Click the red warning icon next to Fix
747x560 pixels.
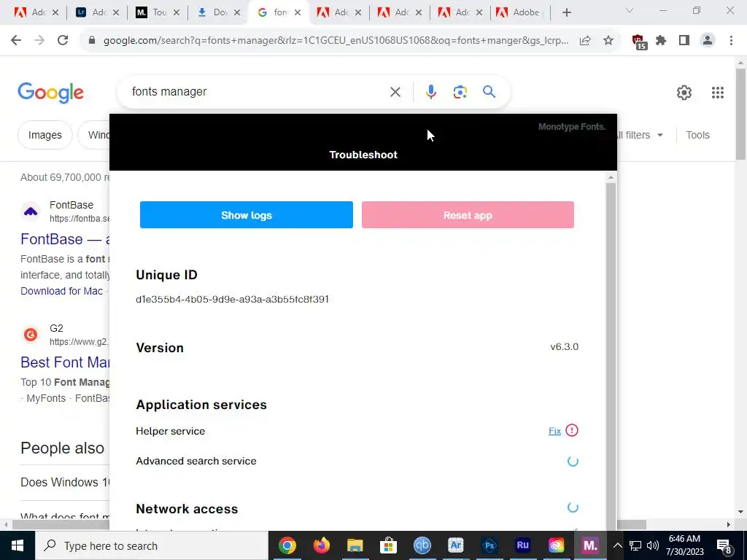(572, 430)
